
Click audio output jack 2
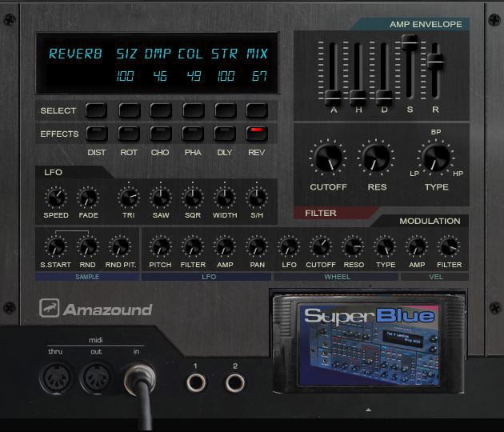click(235, 382)
